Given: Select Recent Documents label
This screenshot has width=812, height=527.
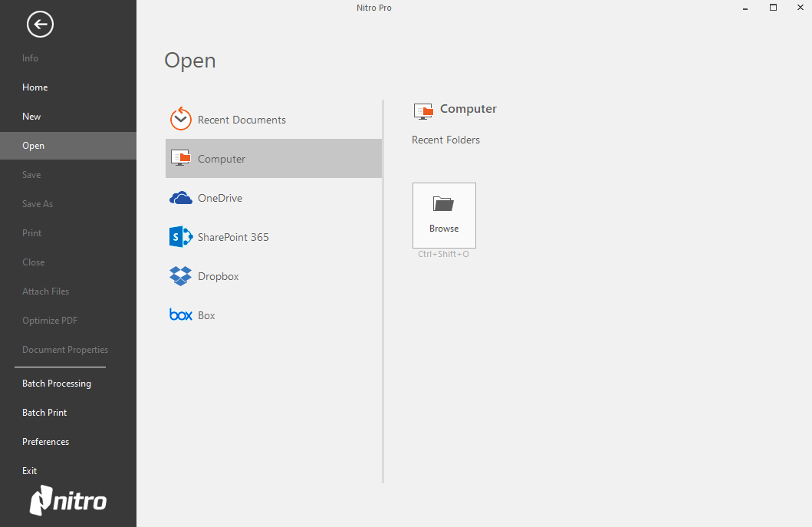Looking at the screenshot, I should [242, 120].
